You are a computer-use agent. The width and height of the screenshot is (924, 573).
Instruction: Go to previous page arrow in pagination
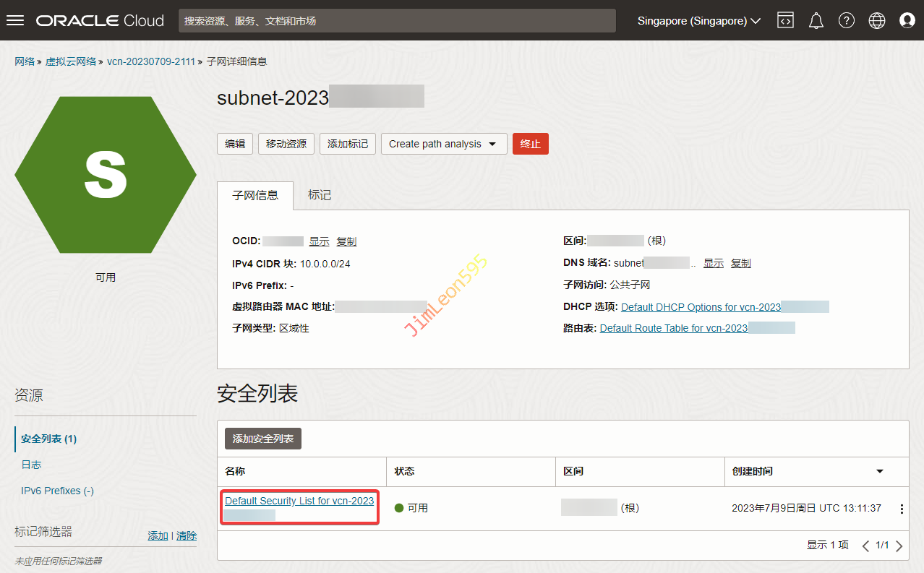coord(865,546)
